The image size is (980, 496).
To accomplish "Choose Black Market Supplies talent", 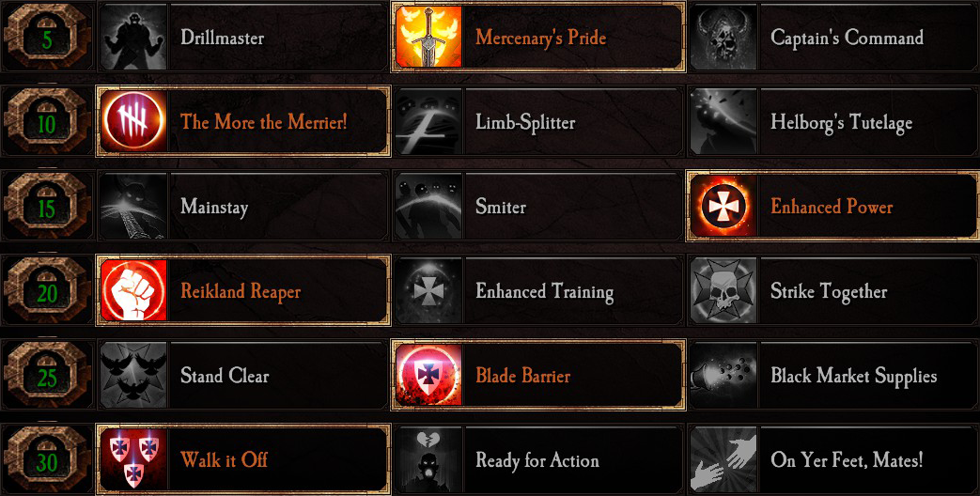I will 833,375.
